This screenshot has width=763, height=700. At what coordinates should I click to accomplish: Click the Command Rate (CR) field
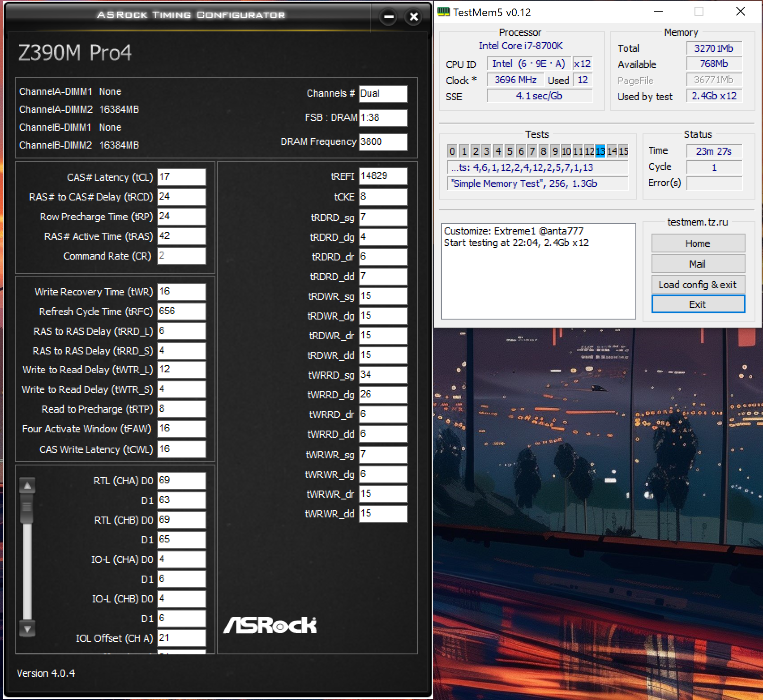pyautogui.click(x=182, y=256)
